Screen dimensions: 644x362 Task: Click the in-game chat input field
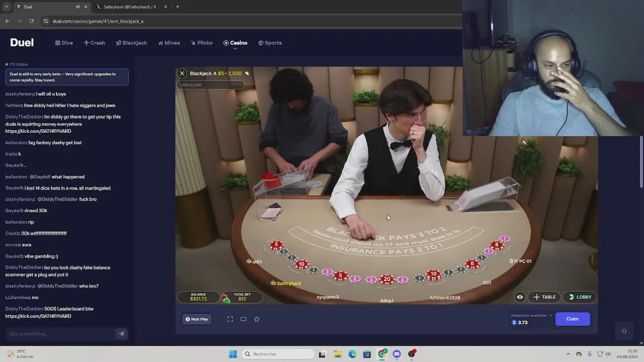[210, 84]
